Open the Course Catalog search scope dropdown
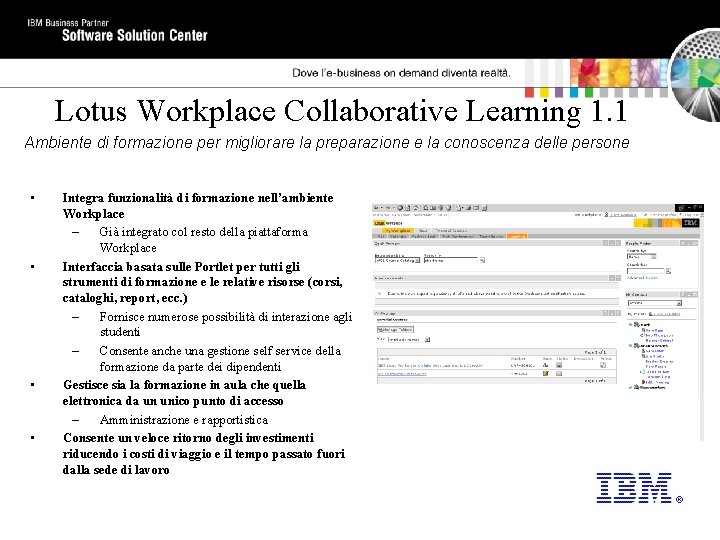The image size is (720, 540). pyautogui.click(x=398, y=260)
